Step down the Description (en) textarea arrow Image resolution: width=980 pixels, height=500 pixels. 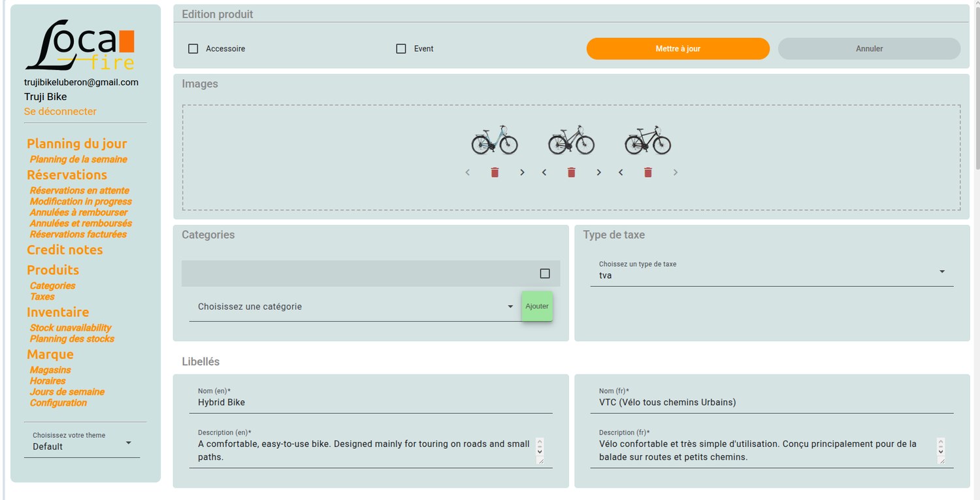pos(540,451)
